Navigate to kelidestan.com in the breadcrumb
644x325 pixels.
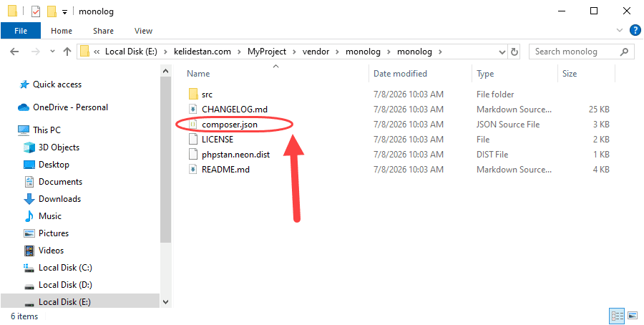203,52
